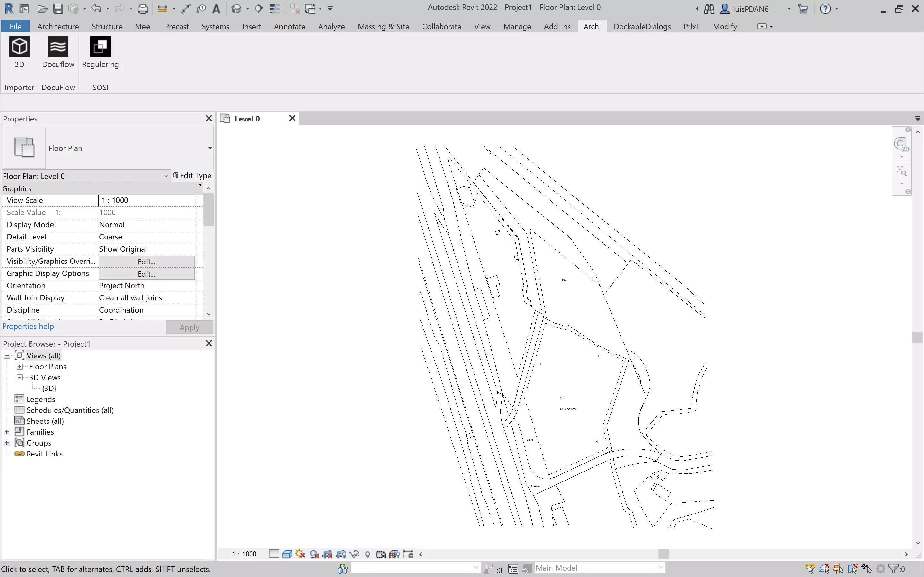Viewport: 924px width, 577px height.
Task: Click the Properties help link
Action: [28, 326]
